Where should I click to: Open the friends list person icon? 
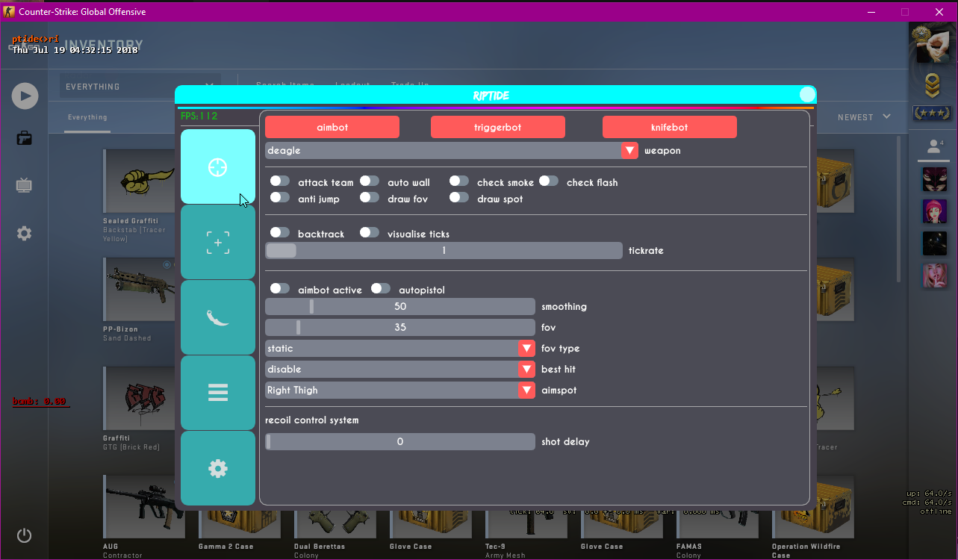tap(934, 146)
